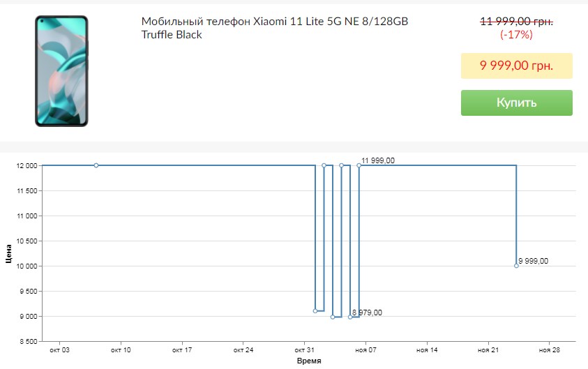Click the Xiaomi phone product thumbnail

click(x=61, y=71)
